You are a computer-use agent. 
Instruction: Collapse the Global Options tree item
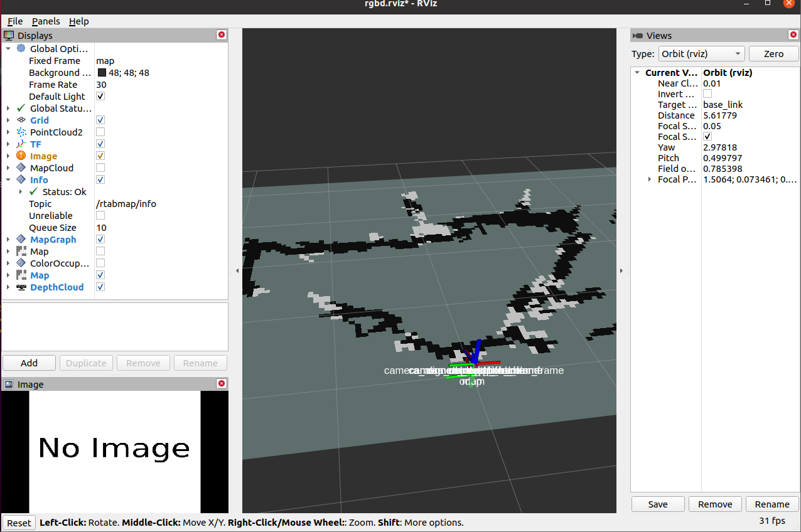(9, 48)
